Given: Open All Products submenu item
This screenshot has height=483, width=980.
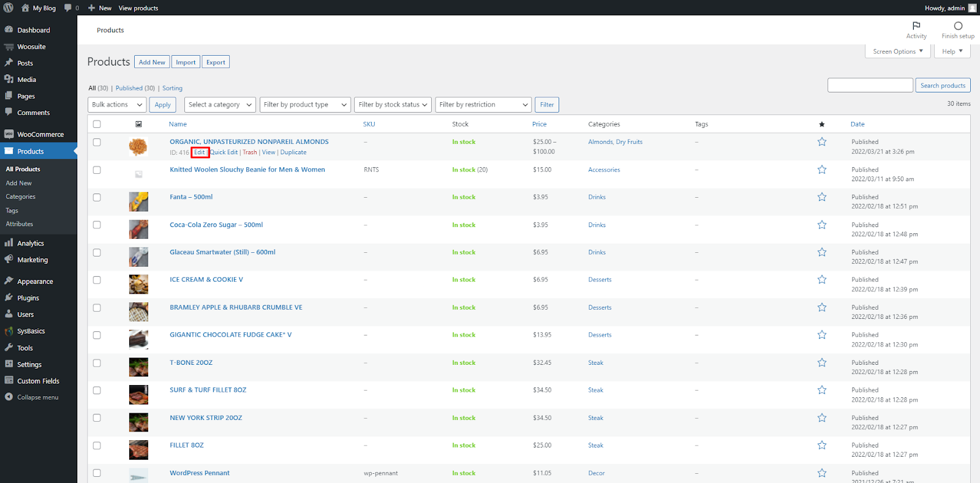Looking at the screenshot, I should (23, 169).
